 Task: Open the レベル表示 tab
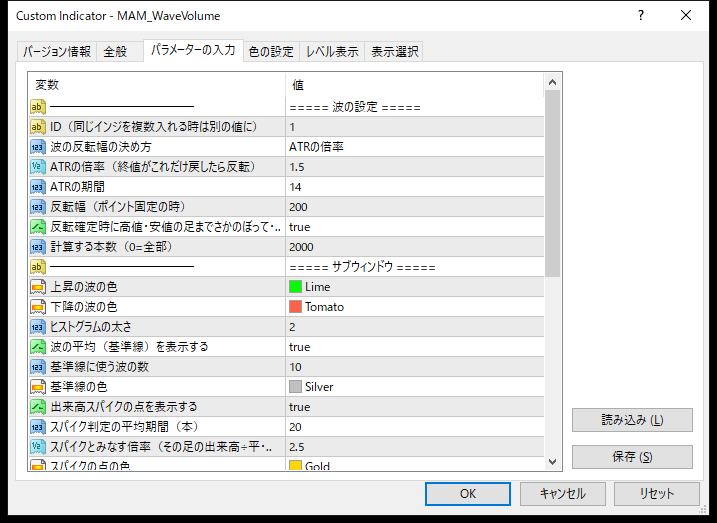click(x=332, y=52)
